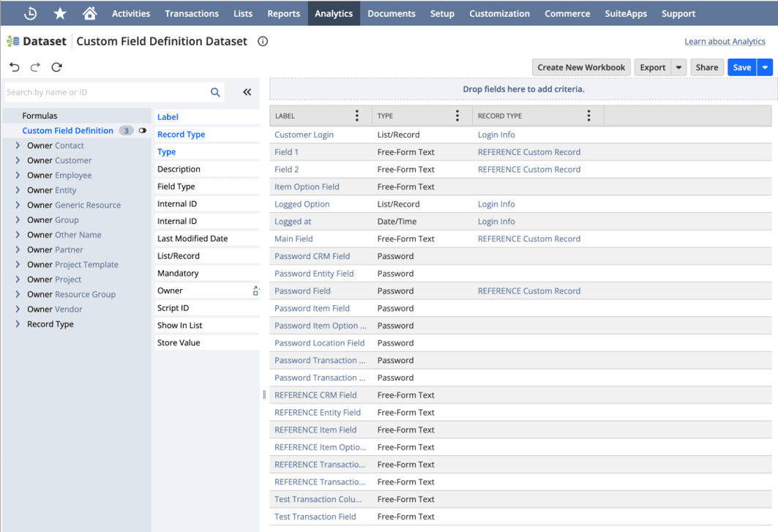Click the Redo icon in the toolbar

35,67
